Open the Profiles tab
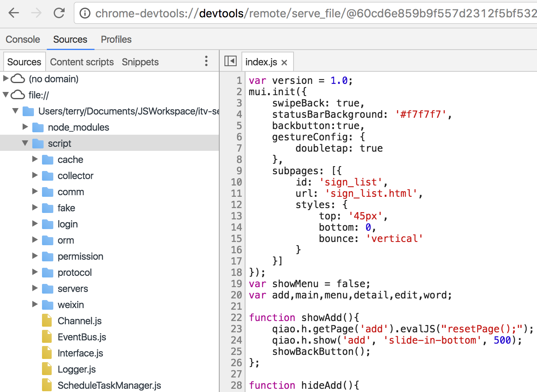The width and height of the screenshot is (537, 392). coord(116,40)
